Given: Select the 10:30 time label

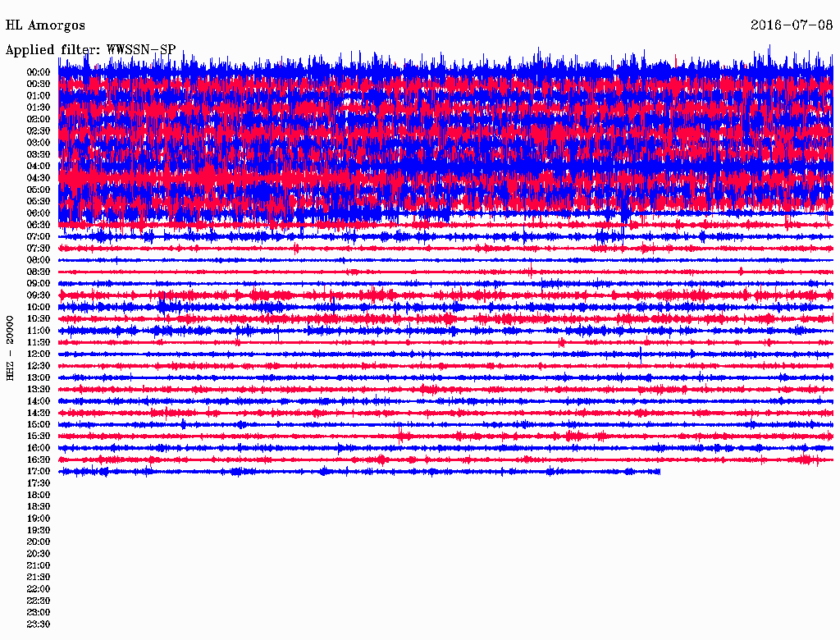Looking at the screenshot, I should tap(39, 318).
